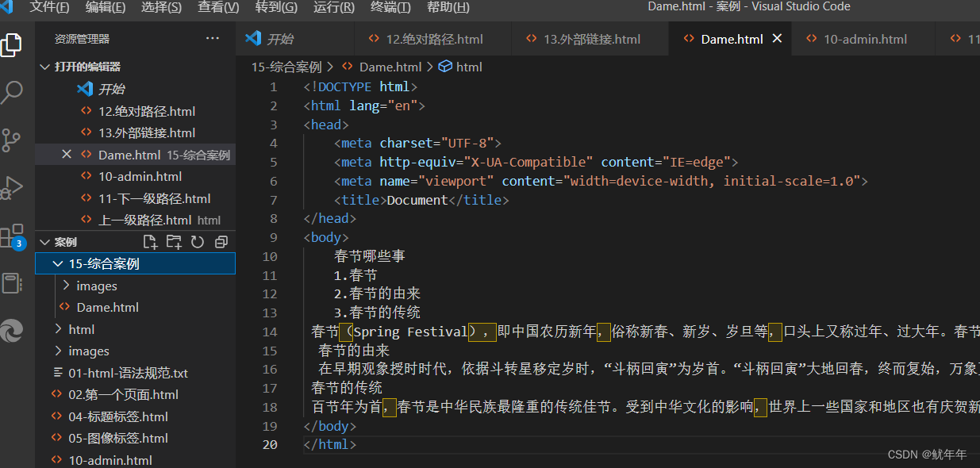Close the Dame.html editor tab
The width and height of the screenshot is (980, 468).
tap(777, 39)
